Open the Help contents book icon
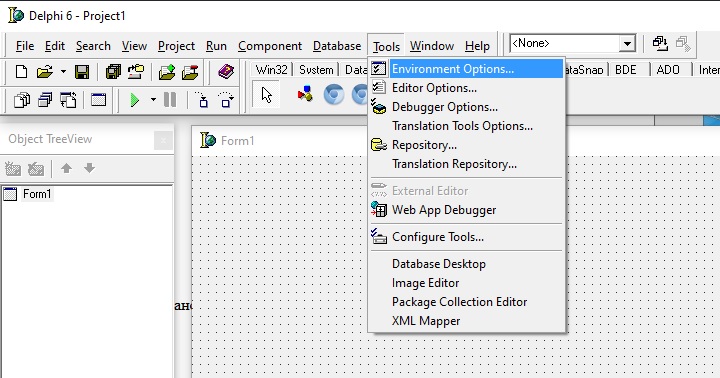The width and height of the screenshot is (720, 378). click(226, 72)
